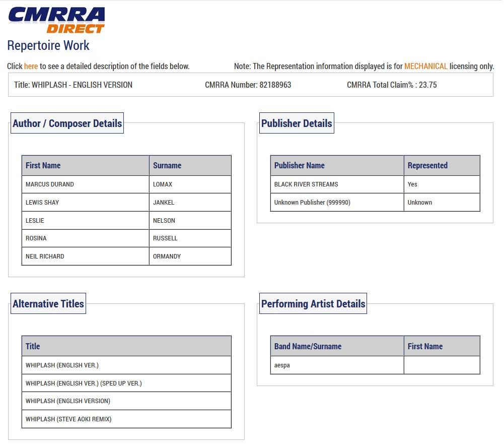
Task: Select the 'LESLIE' first name cell
Action: point(86,220)
